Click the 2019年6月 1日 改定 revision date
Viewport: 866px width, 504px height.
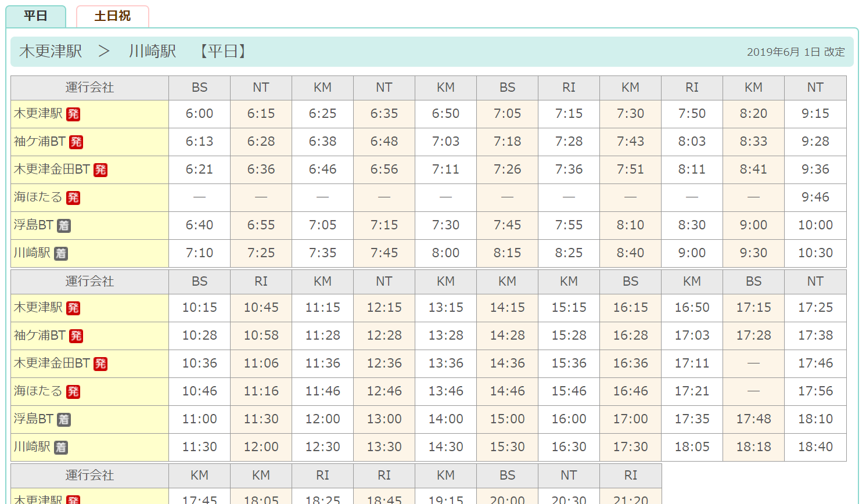coord(796,52)
